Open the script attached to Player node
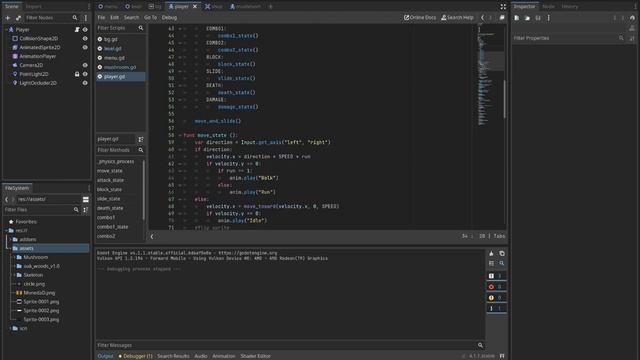 pyautogui.click(x=77, y=30)
